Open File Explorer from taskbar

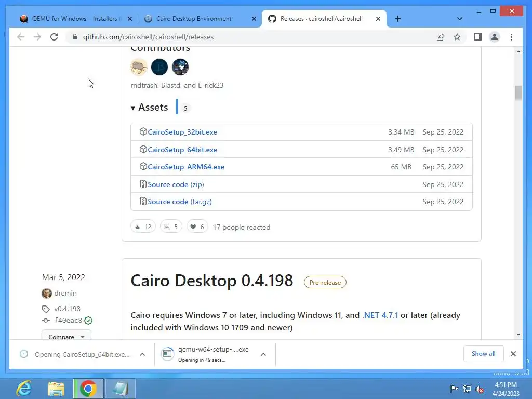click(x=56, y=389)
